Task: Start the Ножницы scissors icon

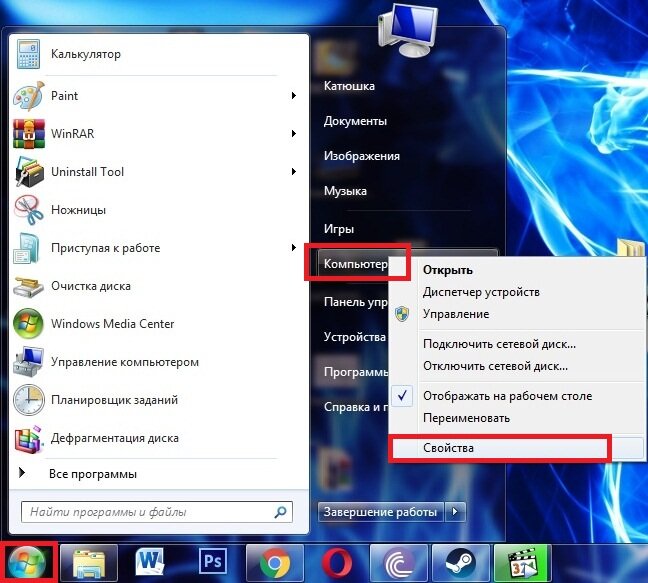Action: point(29,210)
